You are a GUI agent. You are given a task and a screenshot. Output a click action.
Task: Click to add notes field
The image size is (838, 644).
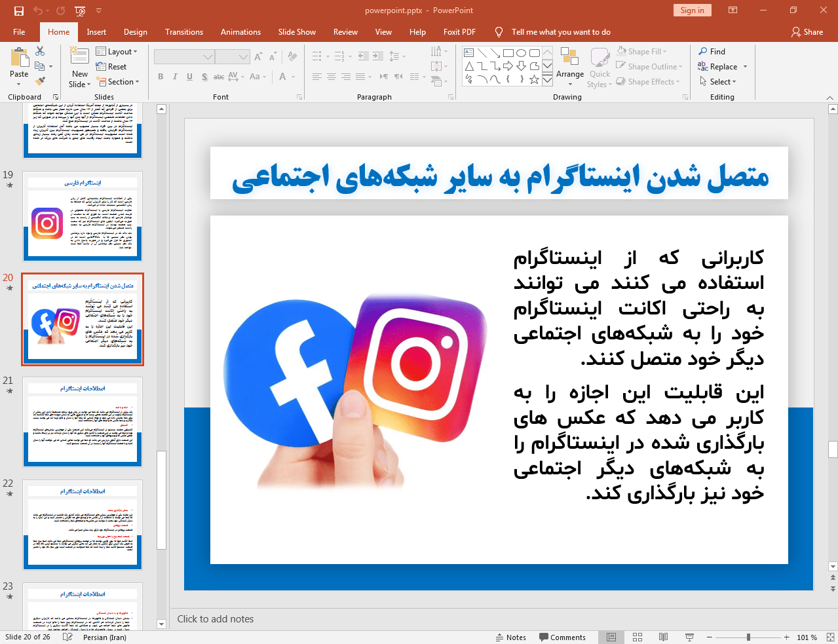[x=215, y=619]
